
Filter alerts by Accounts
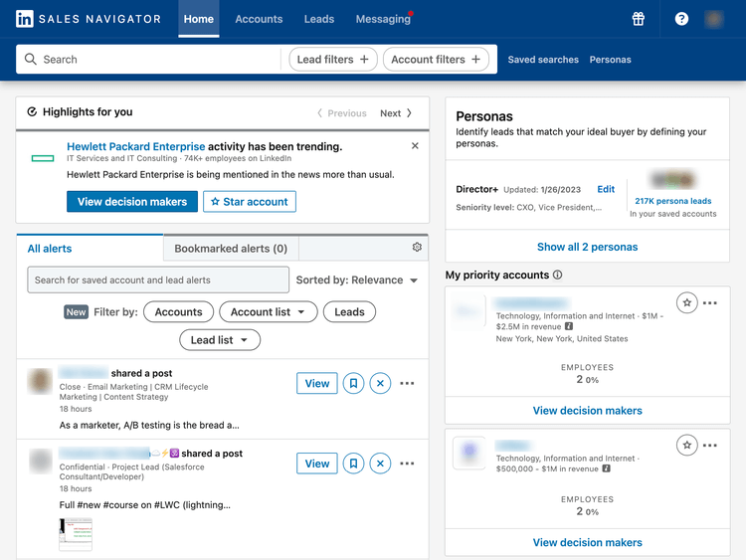pyautogui.click(x=178, y=312)
